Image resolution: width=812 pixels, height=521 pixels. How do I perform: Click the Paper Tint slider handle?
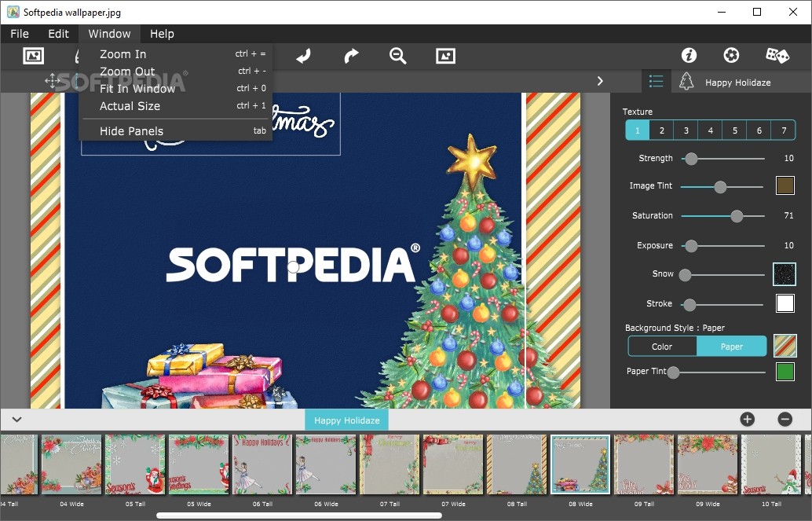[x=673, y=372]
